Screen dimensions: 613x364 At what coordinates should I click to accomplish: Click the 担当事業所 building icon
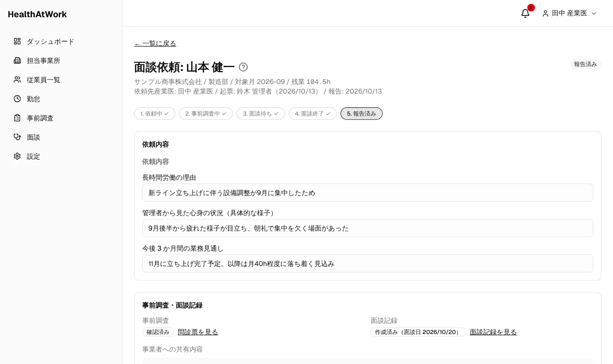click(17, 61)
